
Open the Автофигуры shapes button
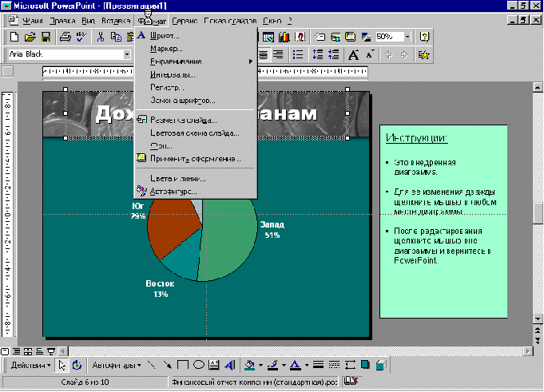coord(116,366)
